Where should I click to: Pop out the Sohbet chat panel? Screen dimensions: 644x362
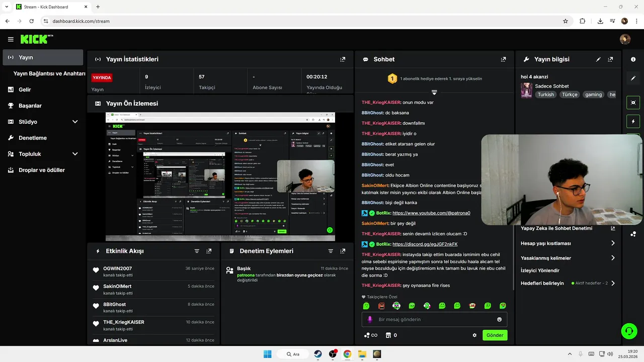coord(503,59)
